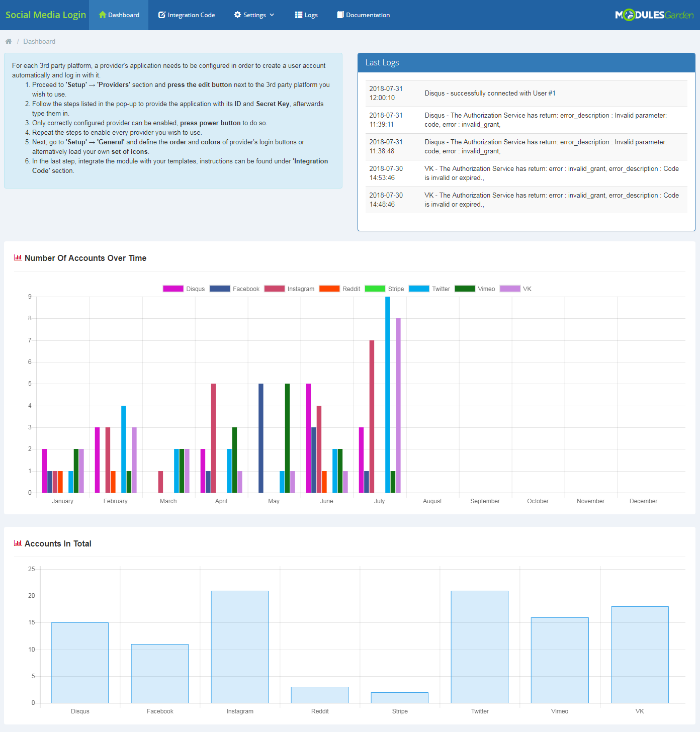This screenshot has width=700, height=732.
Task: Click the Logs list icon
Action: [x=299, y=15]
